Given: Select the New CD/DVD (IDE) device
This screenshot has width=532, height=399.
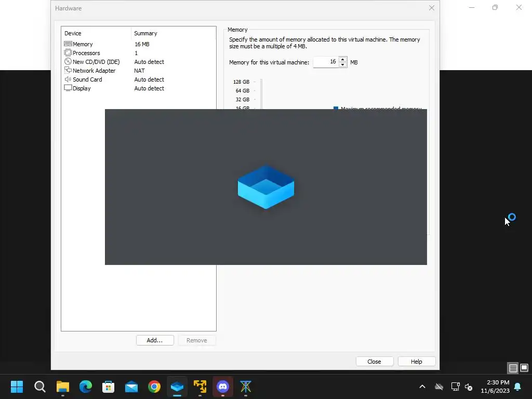Looking at the screenshot, I should click(x=138, y=62).
